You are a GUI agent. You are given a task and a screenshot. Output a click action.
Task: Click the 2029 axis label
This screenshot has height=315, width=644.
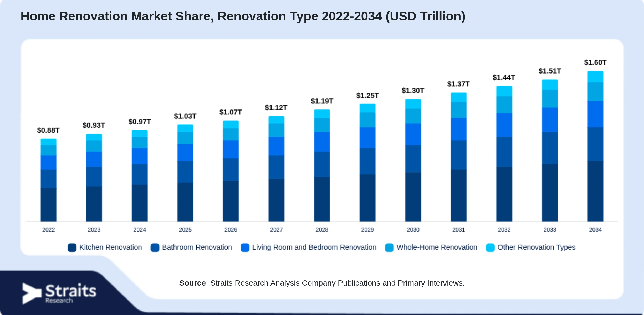367,230
